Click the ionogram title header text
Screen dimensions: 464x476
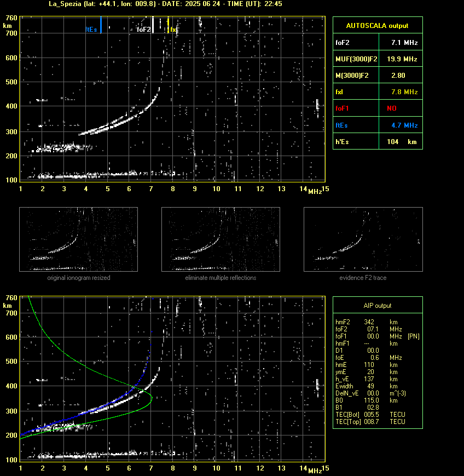pos(165,4)
